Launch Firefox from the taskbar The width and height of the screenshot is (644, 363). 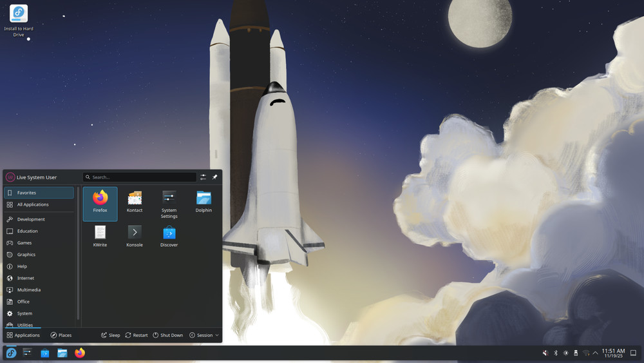pyautogui.click(x=80, y=353)
